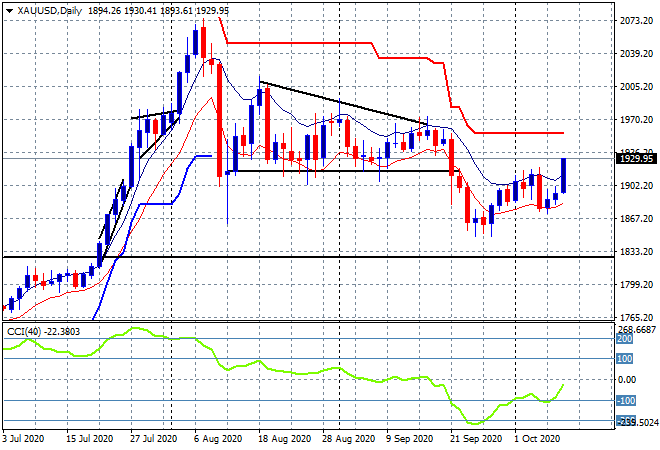Screen dimensions: 660x450
Task: Click the 2073.20 price axis label
Action: pos(636,20)
